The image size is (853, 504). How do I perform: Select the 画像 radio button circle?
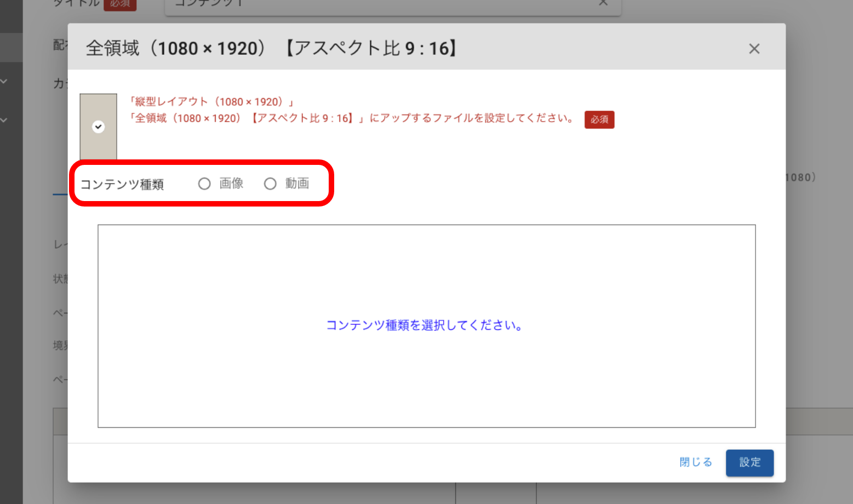click(x=204, y=184)
